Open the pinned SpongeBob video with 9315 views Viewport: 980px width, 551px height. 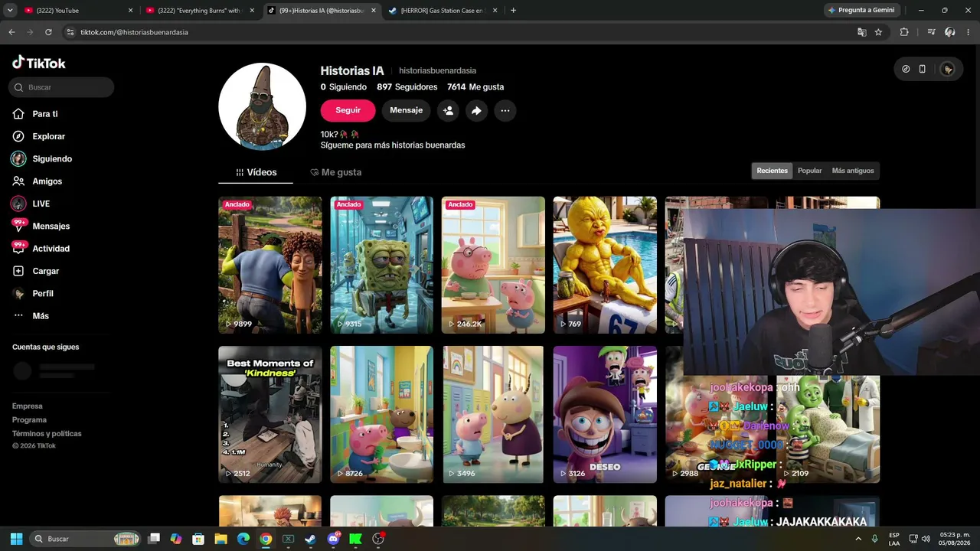click(381, 265)
